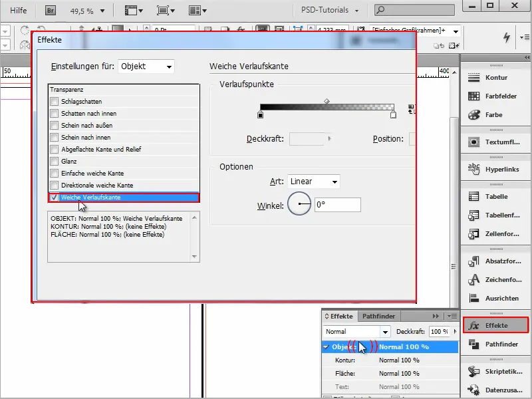Collapse the panel dock with double arrows
532x399 pixels.
point(527,58)
